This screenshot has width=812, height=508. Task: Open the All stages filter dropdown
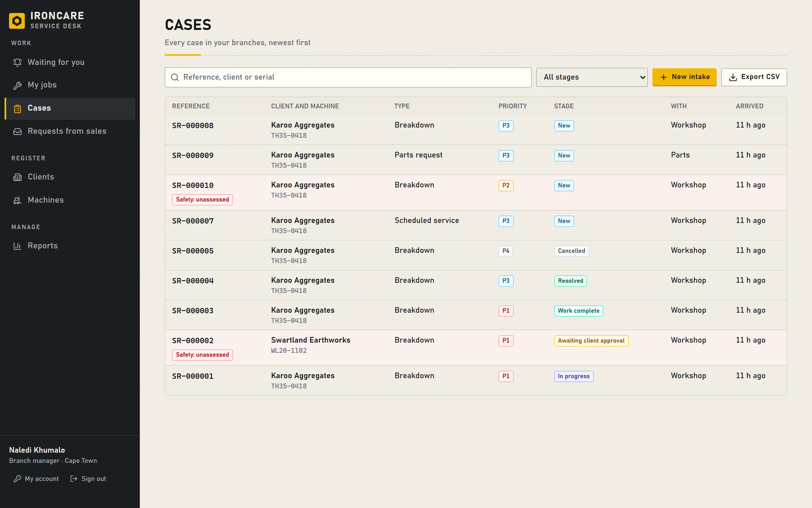592,77
